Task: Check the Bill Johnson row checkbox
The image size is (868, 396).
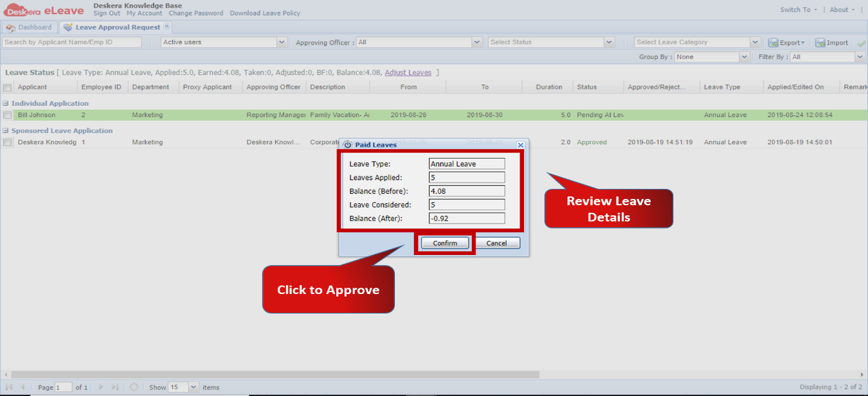Action: coord(7,115)
